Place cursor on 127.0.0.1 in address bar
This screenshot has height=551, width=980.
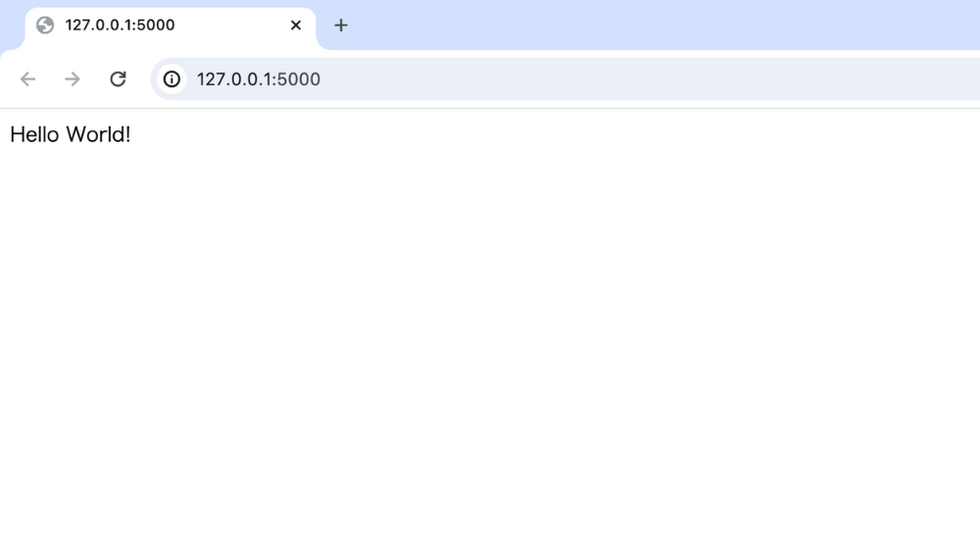[234, 79]
